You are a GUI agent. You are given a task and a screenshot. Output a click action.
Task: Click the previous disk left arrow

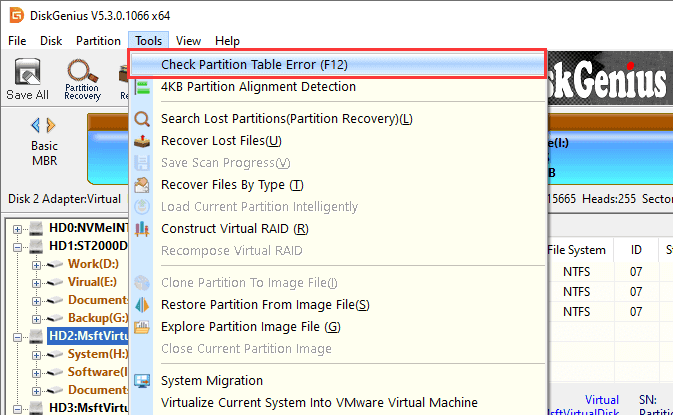coord(36,125)
